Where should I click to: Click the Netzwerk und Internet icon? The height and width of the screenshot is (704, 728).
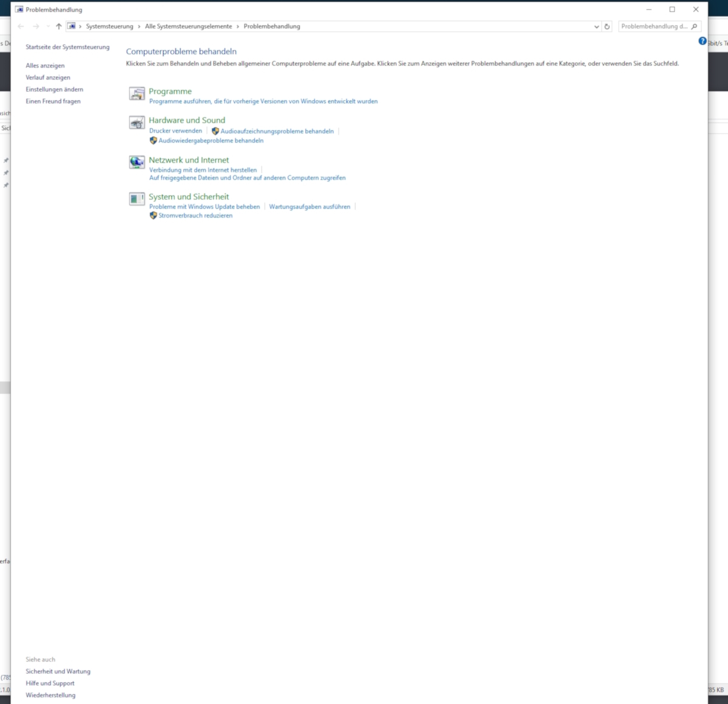pyautogui.click(x=136, y=162)
